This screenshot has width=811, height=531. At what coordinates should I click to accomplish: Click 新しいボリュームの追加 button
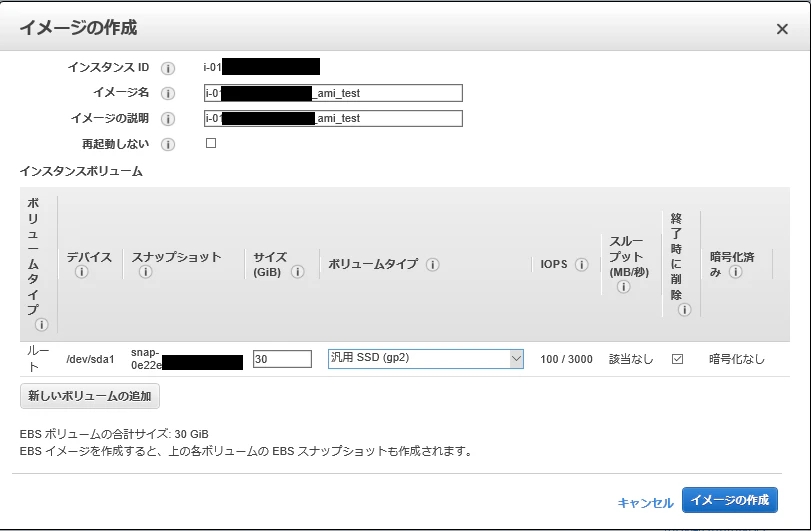pos(89,396)
